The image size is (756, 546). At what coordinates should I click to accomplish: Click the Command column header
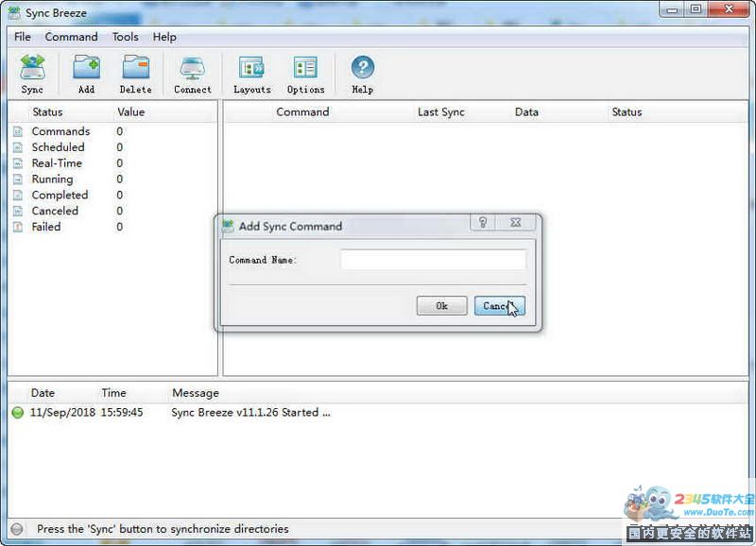302,111
